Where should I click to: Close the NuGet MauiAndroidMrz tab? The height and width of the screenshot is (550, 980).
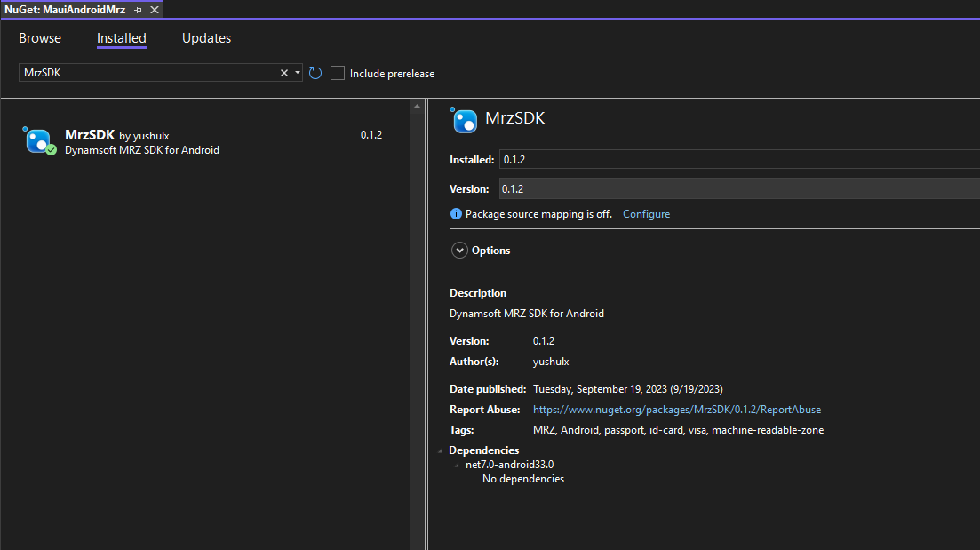point(155,9)
